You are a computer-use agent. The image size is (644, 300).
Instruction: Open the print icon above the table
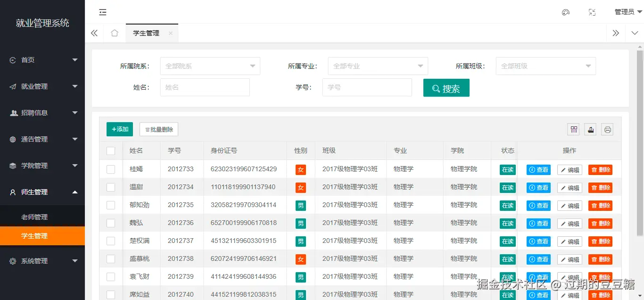click(x=607, y=129)
